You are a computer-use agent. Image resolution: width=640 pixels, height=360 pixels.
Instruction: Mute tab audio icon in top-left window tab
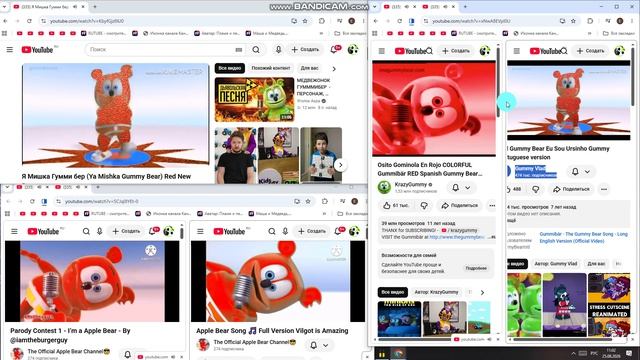click(x=75, y=7)
